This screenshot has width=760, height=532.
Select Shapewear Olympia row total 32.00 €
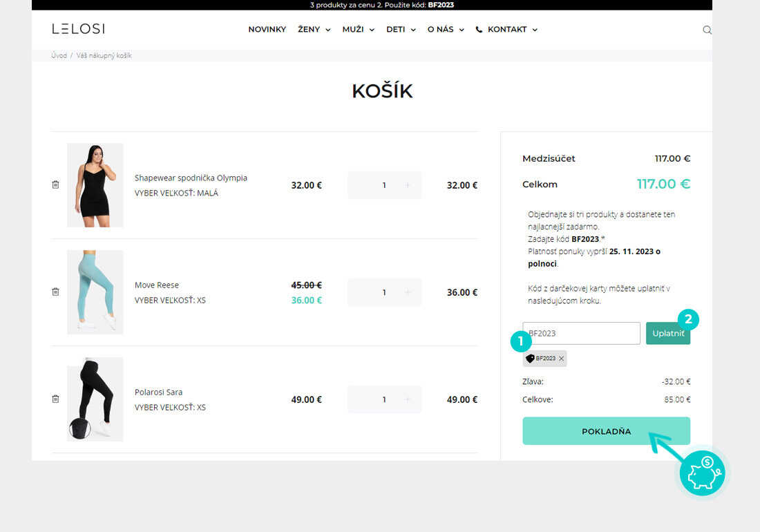tap(462, 186)
